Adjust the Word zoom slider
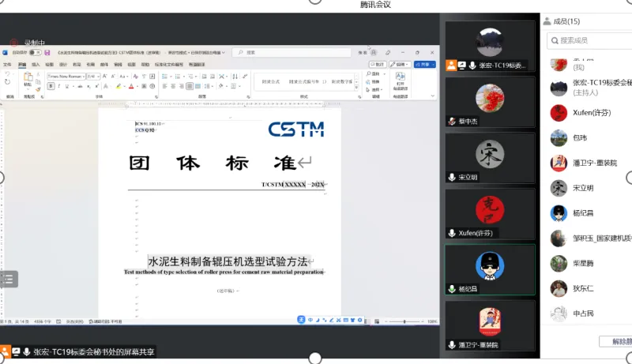 click(404, 322)
